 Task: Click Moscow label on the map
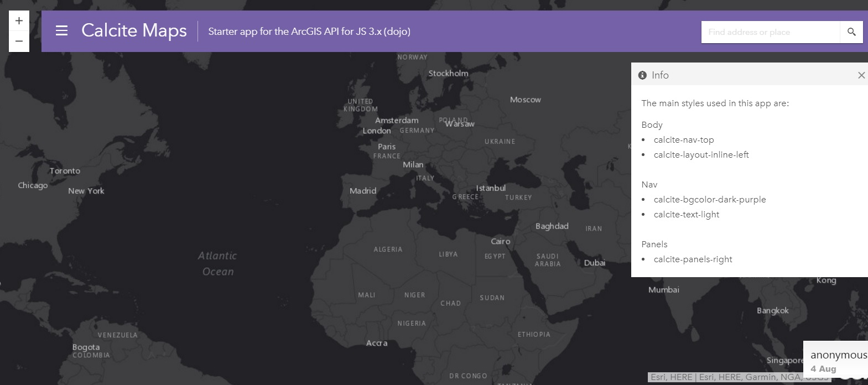coord(526,100)
